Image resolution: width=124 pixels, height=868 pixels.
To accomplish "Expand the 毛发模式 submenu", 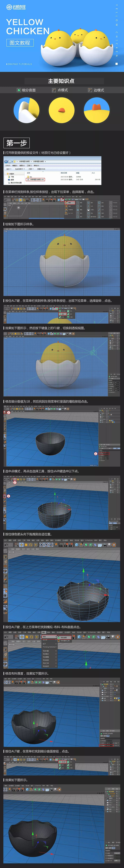I will click(49, 654).
